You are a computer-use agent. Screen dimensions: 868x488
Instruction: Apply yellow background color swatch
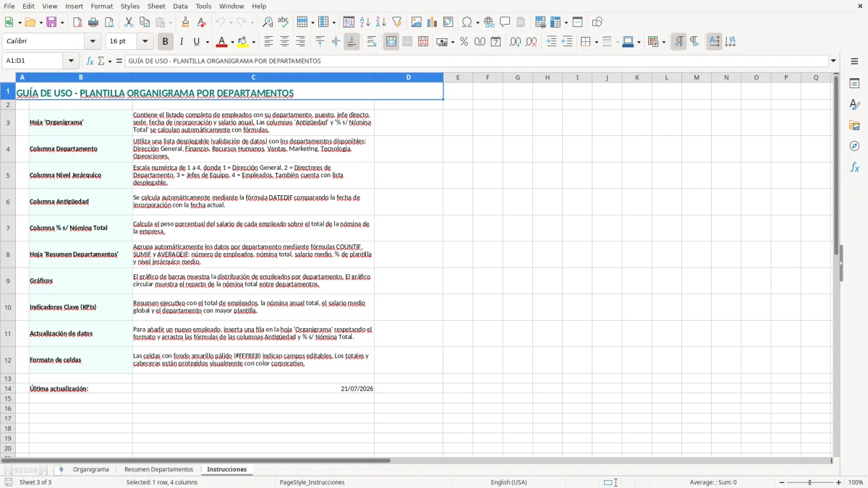tap(243, 42)
